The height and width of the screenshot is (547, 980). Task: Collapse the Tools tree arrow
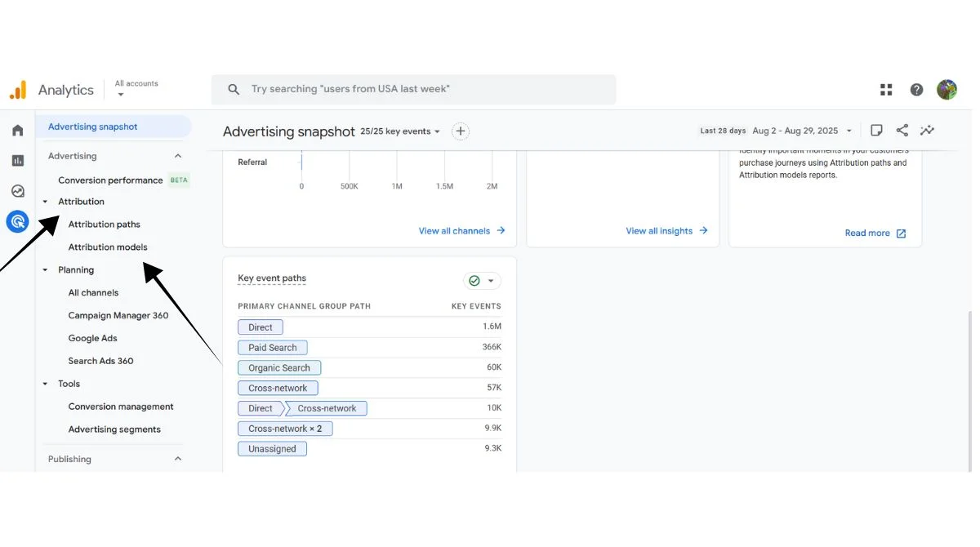click(45, 384)
